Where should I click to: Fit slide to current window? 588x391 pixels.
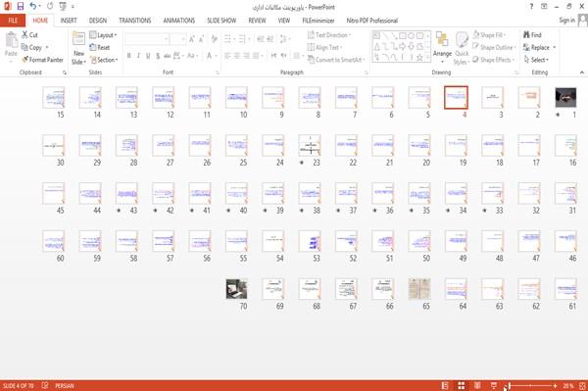click(582, 386)
